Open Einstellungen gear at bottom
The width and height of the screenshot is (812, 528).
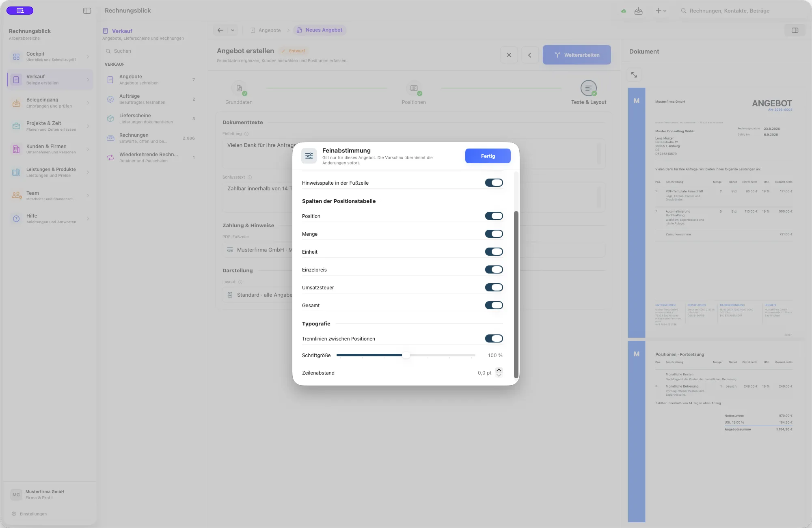14,514
